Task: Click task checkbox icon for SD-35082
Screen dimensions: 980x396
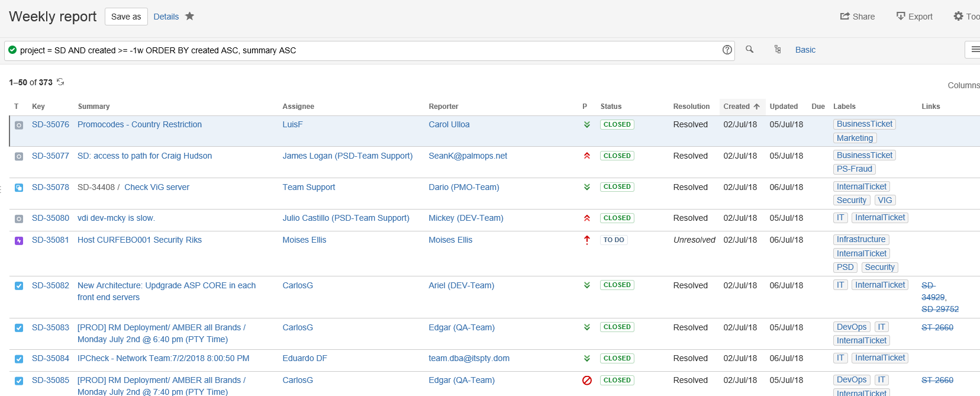Action: pyautogui.click(x=19, y=286)
